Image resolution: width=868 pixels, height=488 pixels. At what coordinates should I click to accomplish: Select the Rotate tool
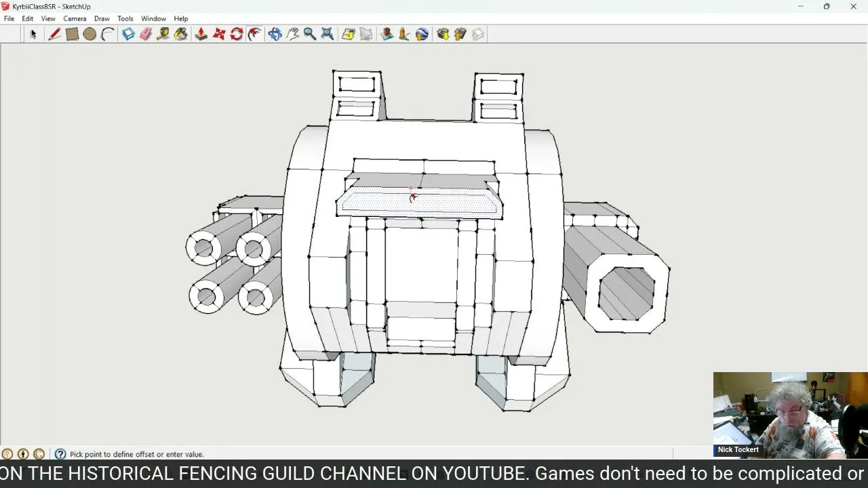pos(237,34)
